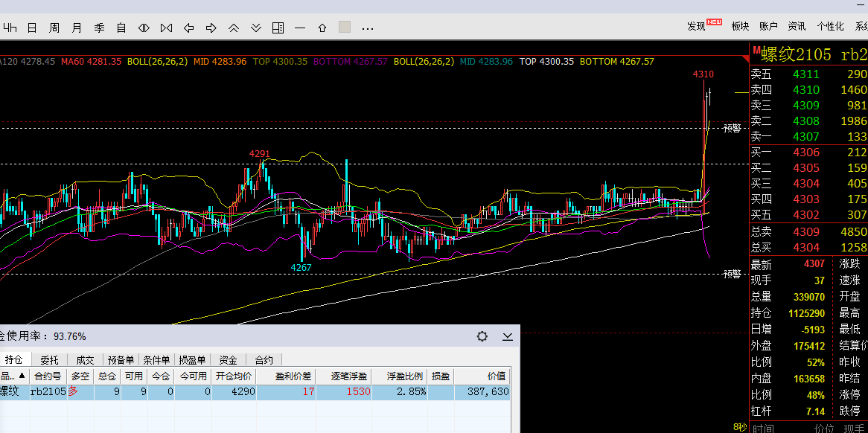Click the left arrow navigation icon
The width and height of the screenshot is (868, 433).
click(x=189, y=28)
